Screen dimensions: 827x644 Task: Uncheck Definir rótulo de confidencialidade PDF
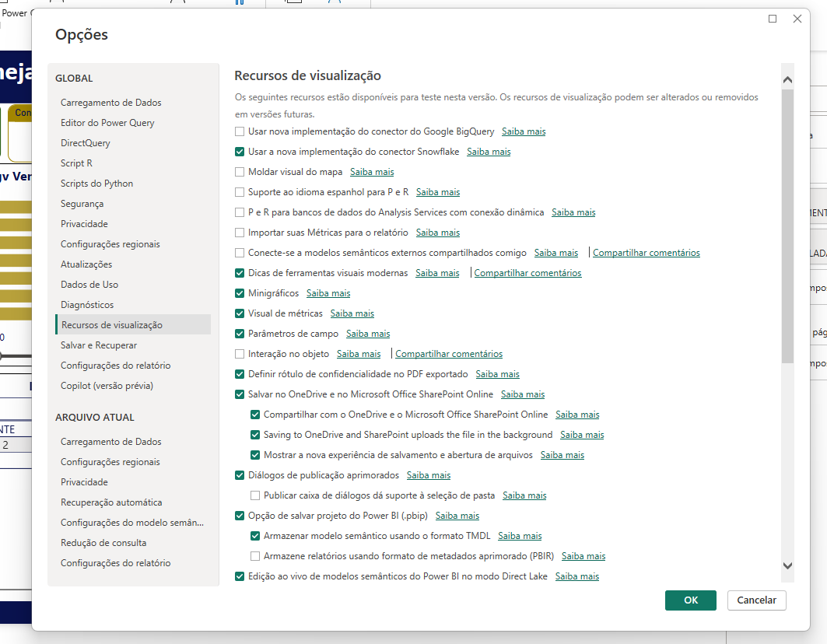pos(240,374)
